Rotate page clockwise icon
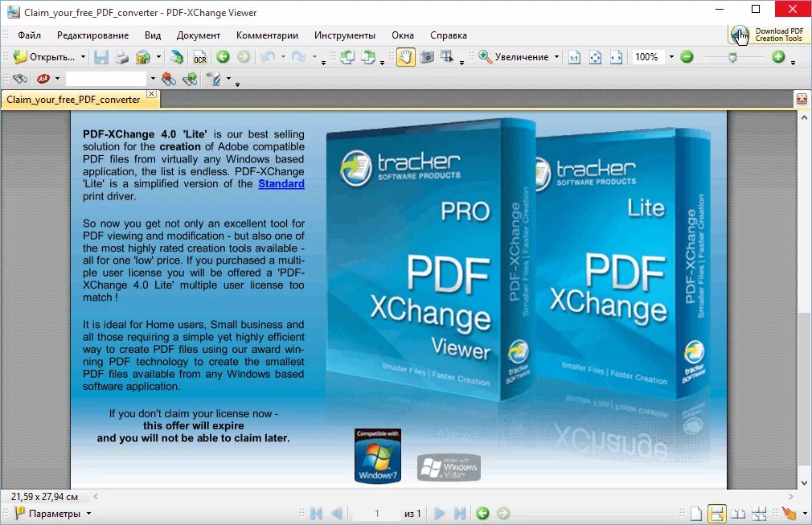This screenshot has width=812, height=525. 368,56
